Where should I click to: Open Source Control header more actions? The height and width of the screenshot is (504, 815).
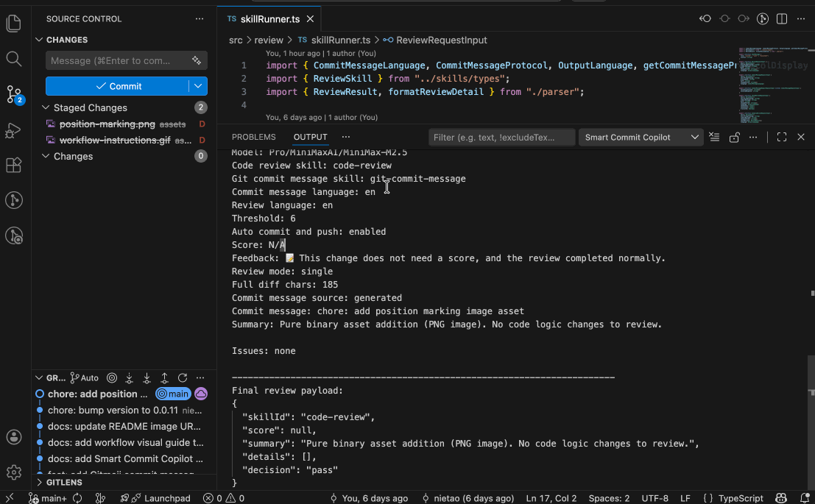(x=200, y=18)
